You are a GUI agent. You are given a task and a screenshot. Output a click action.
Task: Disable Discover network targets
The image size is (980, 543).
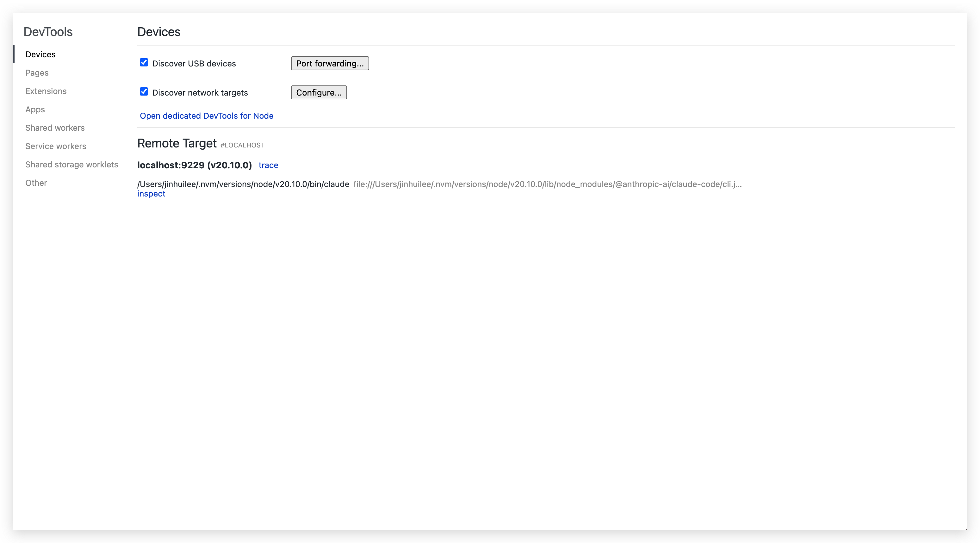(x=143, y=91)
